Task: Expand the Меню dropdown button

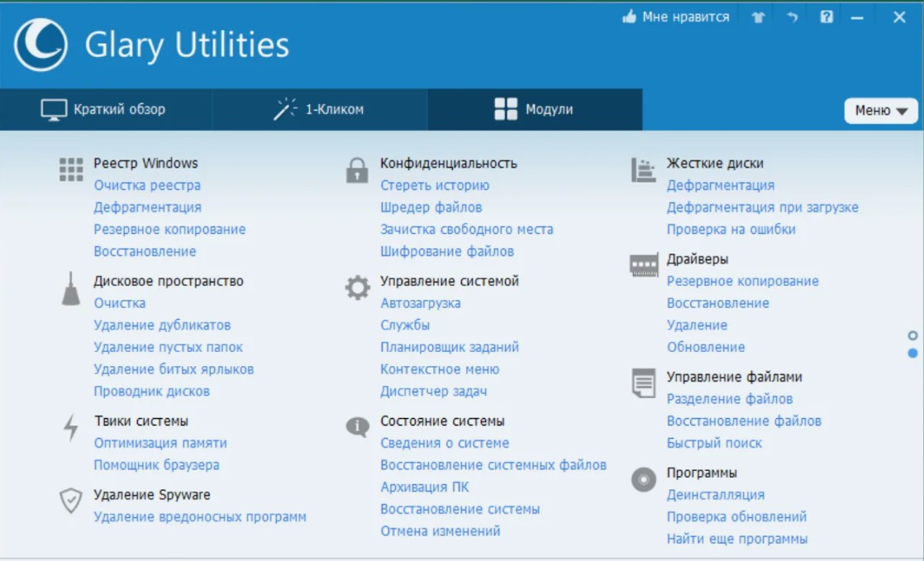Action: click(881, 110)
